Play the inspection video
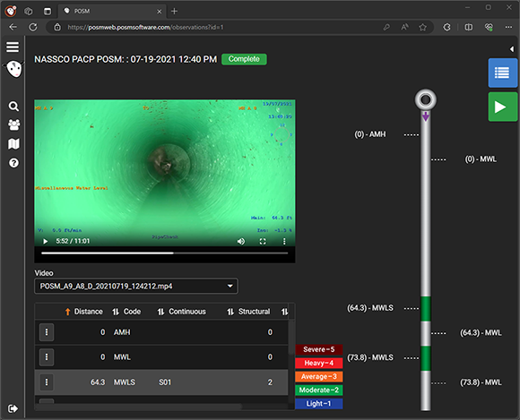 point(46,241)
